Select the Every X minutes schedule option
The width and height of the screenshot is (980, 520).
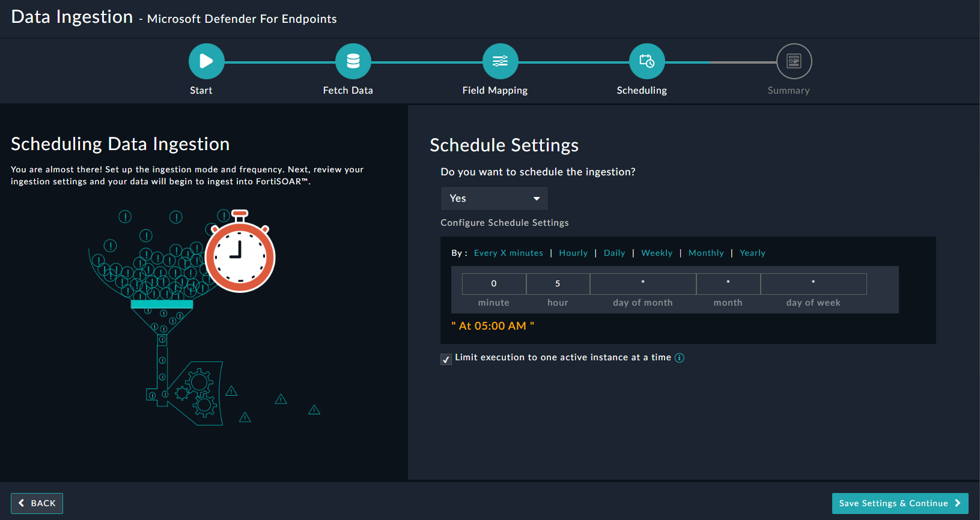coord(508,253)
